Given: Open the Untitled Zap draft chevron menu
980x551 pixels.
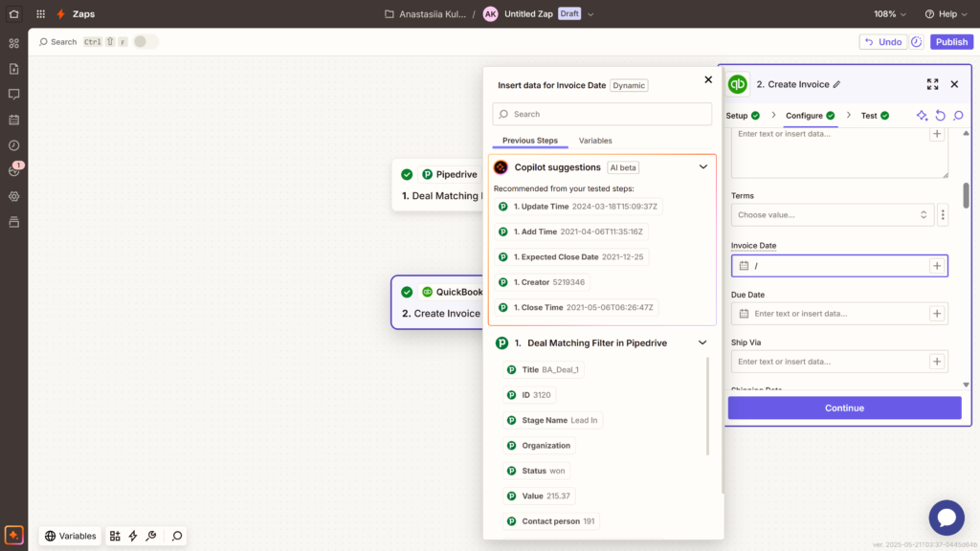Looking at the screenshot, I should (590, 14).
